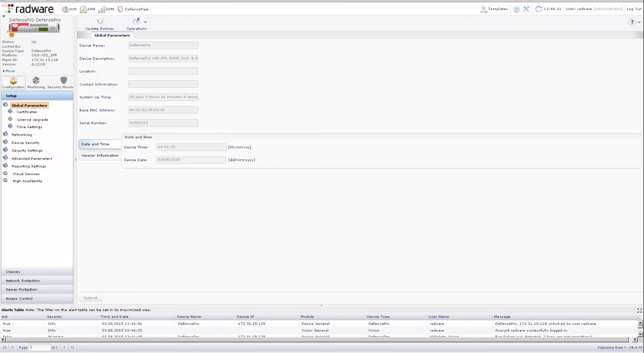Open the AVR reporting module
Image resolution: width=644 pixels, height=353 pixels.
click(69, 9)
